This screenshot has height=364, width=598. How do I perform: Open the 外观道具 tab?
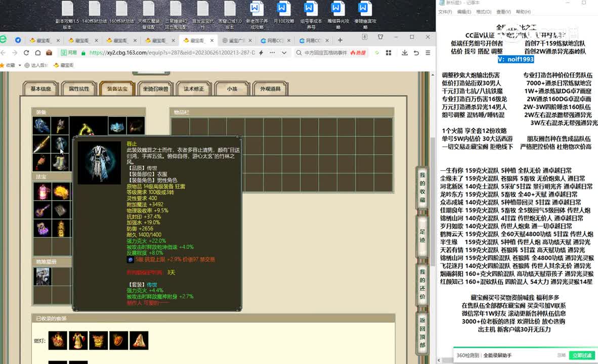[x=270, y=89]
